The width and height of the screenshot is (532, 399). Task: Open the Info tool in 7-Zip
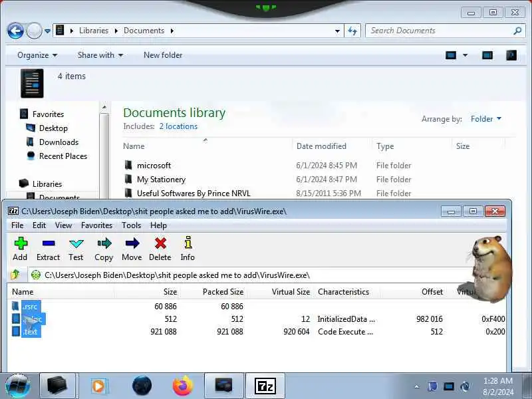(x=188, y=249)
